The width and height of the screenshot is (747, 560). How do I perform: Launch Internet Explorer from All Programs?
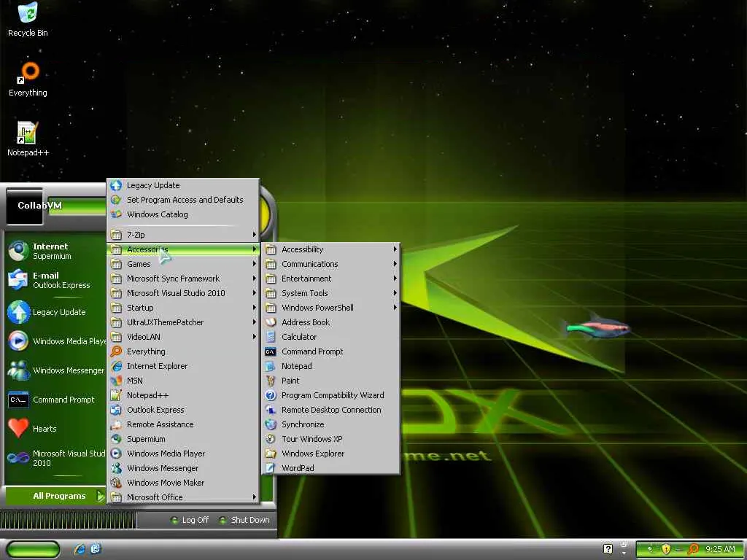(183, 366)
